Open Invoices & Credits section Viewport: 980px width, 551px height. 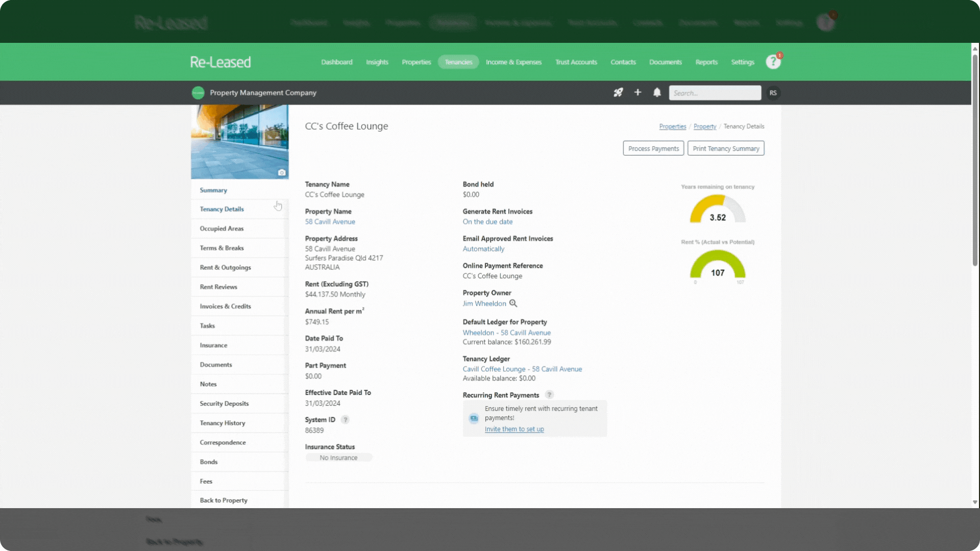239,306
